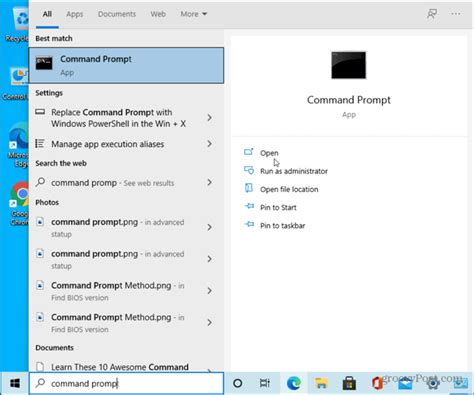Expand arrow for Replace Command Prompt setting
The height and width of the screenshot is (395, 474).
209,118
